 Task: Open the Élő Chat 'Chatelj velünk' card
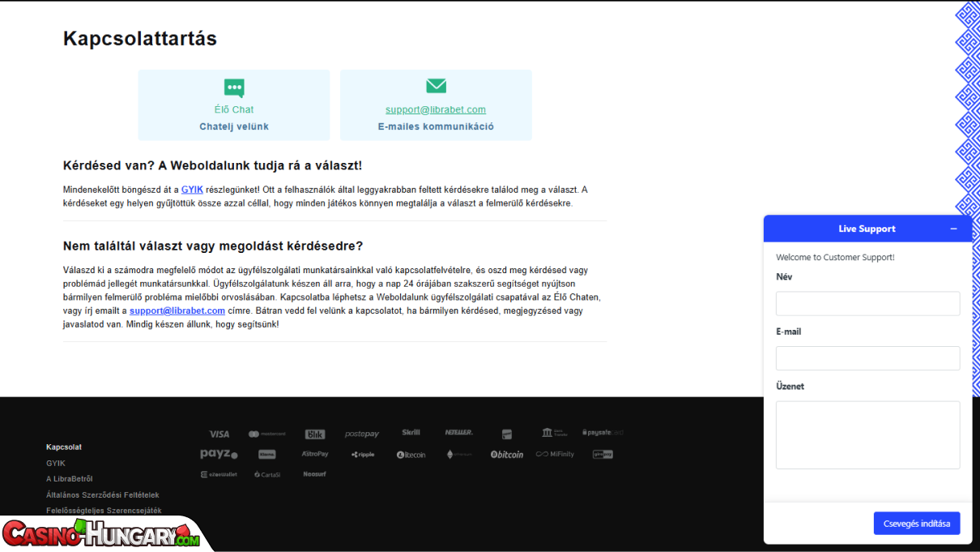coord(234,105)
